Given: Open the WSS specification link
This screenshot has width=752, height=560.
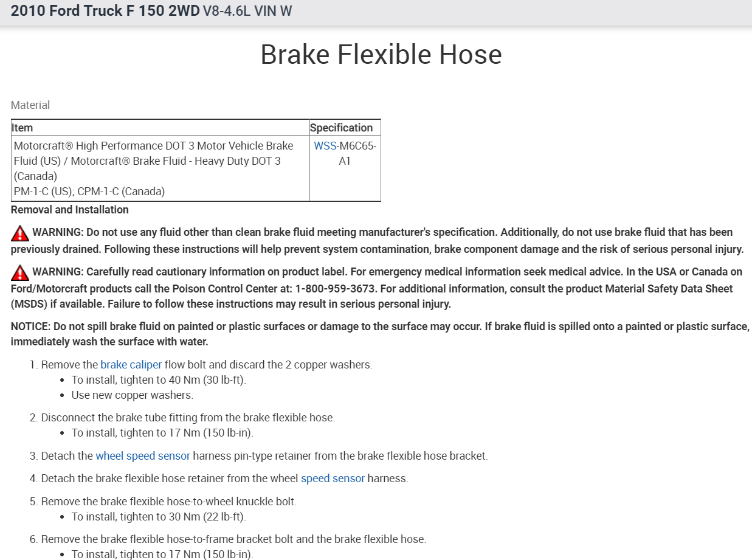Looking at the screenshot, I should pos(325,146).
